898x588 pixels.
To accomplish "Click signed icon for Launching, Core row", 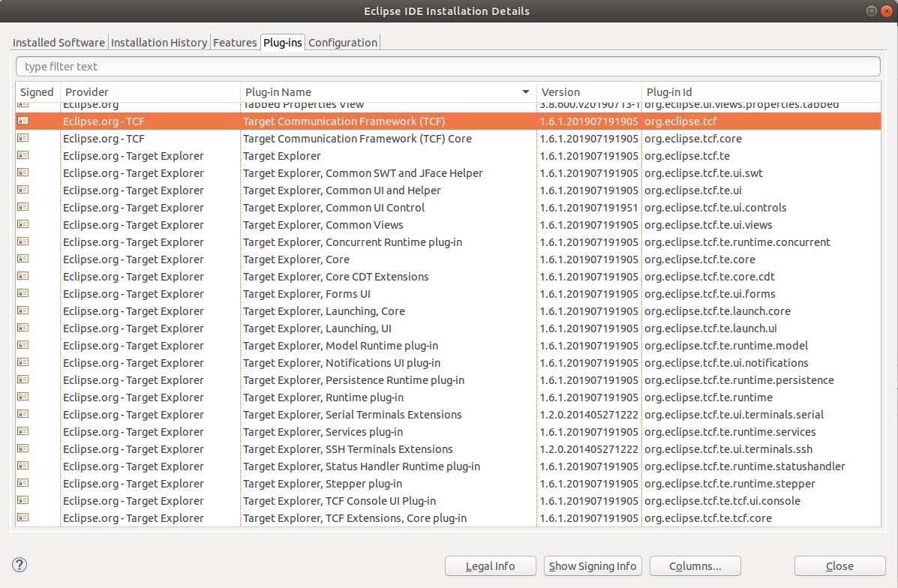I will click(23, 310).
